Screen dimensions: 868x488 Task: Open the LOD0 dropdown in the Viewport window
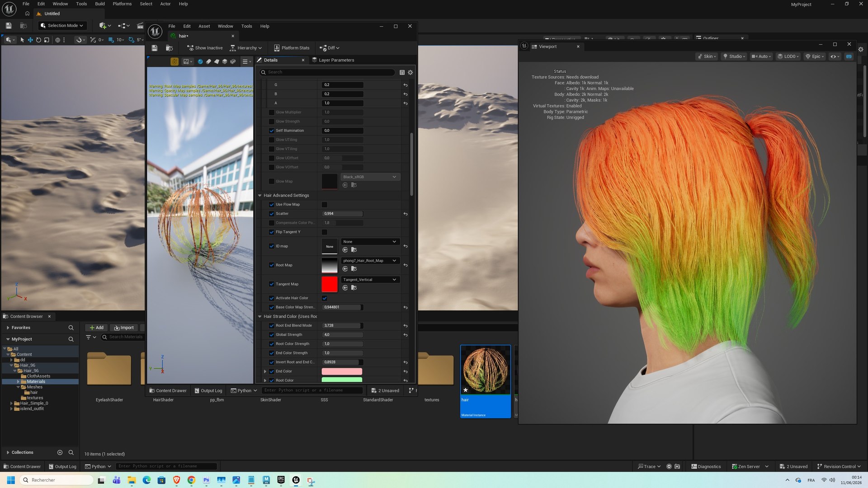pos(788,56)
